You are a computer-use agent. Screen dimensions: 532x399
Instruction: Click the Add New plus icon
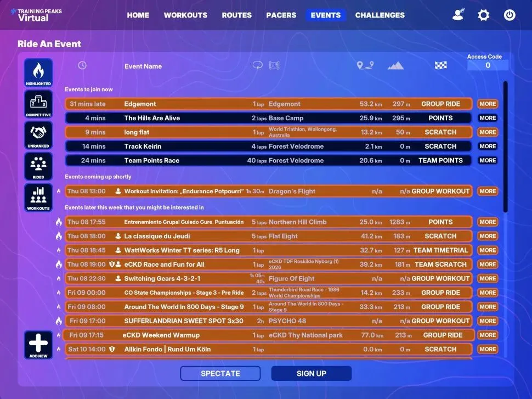click(x=38, y=345)
